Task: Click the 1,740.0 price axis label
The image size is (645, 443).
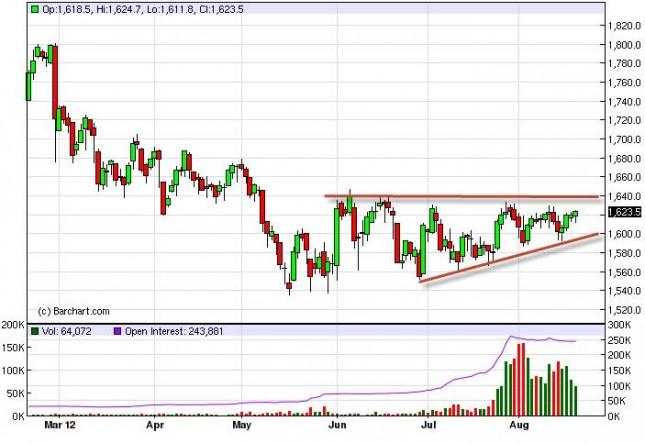Action: tap(624, 102)
